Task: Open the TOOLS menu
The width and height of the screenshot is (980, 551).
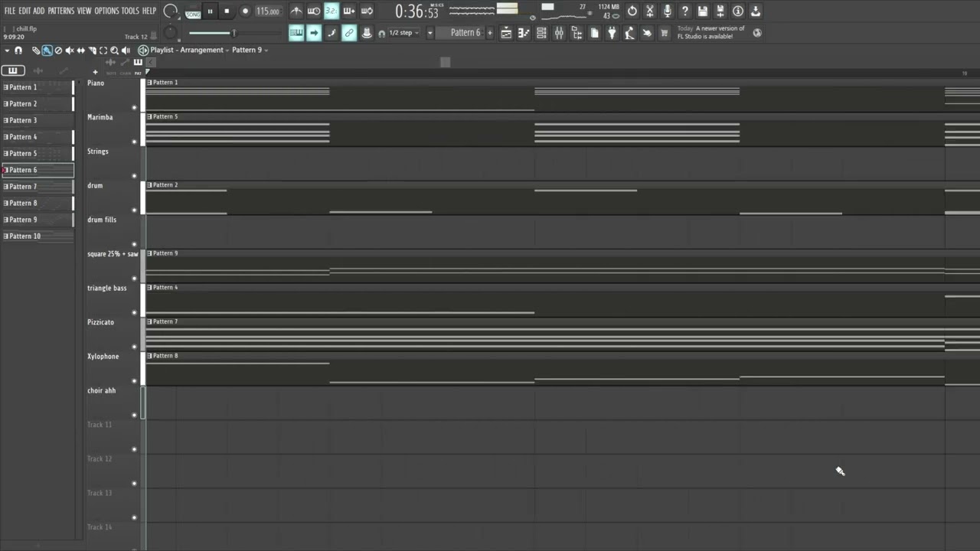Action: [130, 11]
